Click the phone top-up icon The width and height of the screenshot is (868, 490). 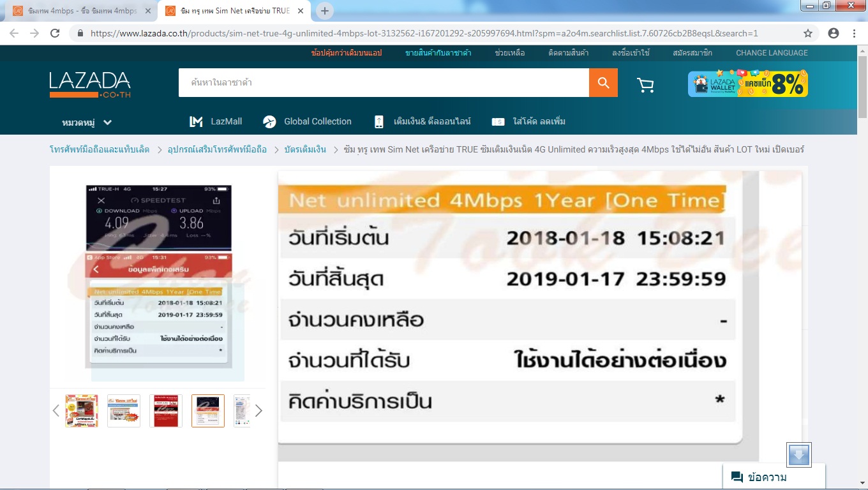[378, 122]
